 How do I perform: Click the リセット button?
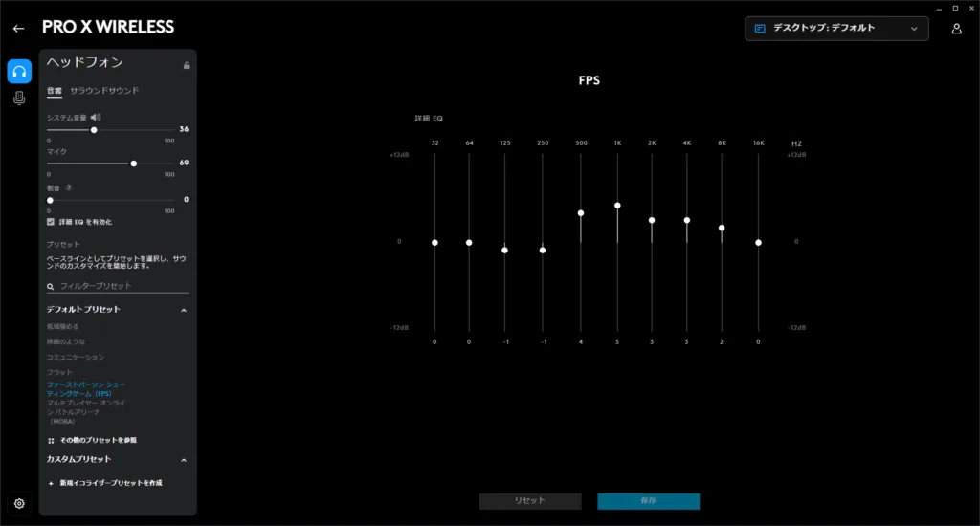coord(530,501)
